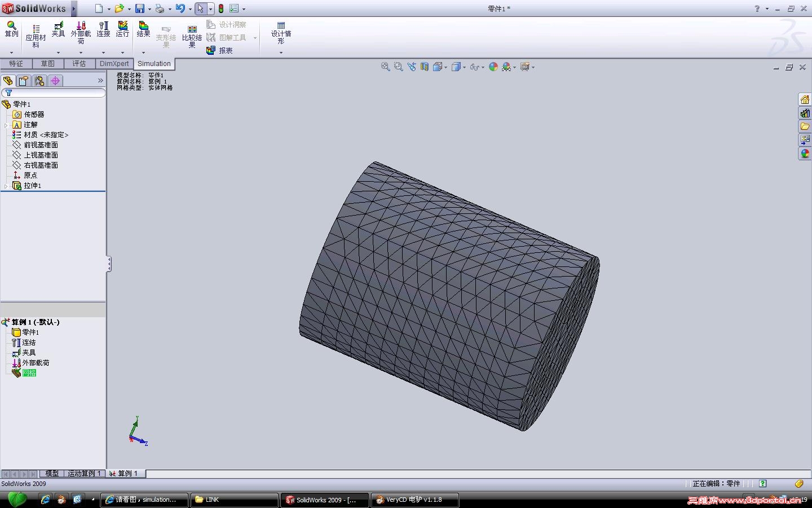
Task: Open the View Orientation icon
Action: 438,67
